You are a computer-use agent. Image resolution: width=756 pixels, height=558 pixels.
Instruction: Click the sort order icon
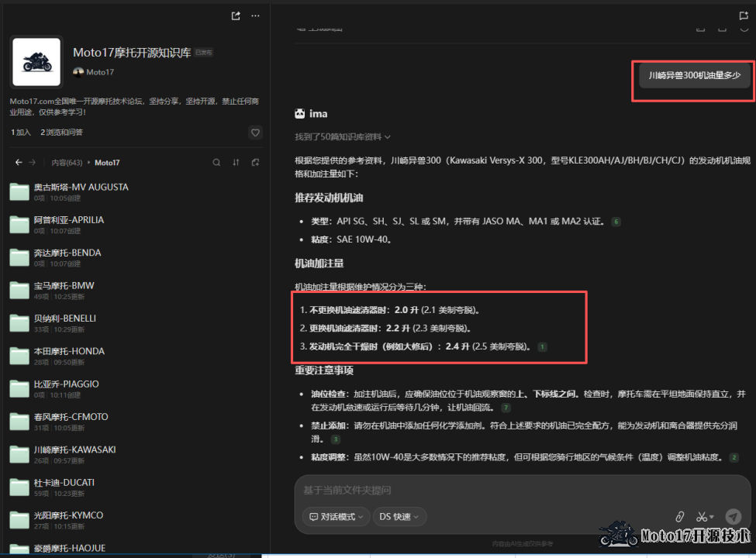pyautogui.click(x=236, y=163)
